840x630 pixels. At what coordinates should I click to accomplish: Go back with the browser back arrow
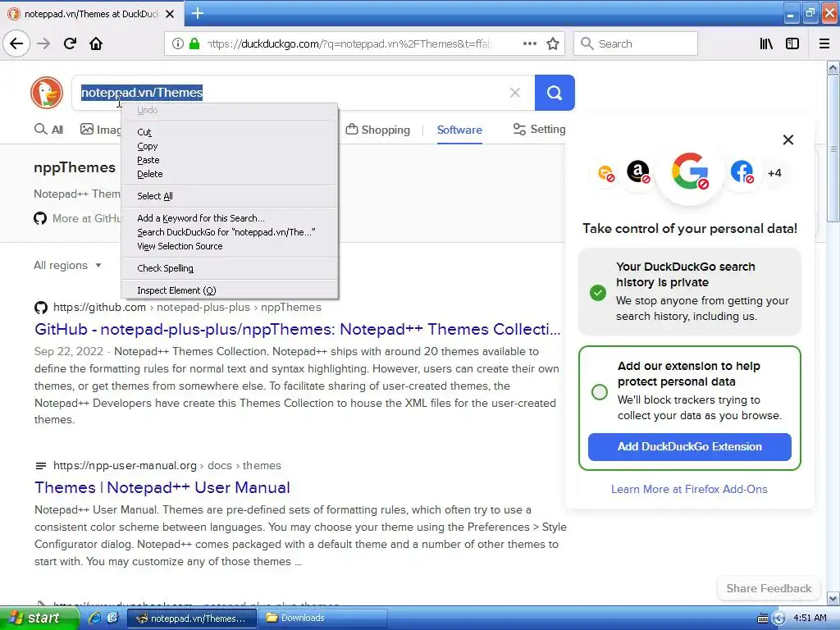coord(16,43)
